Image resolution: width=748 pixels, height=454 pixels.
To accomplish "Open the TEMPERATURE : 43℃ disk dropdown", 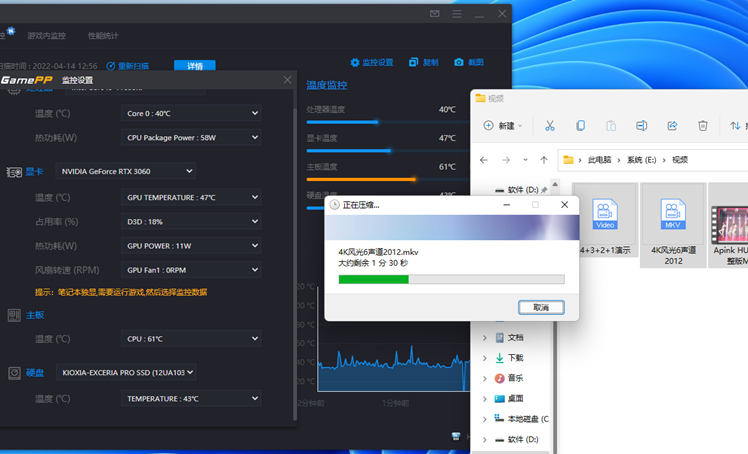I will click(191, 398).
